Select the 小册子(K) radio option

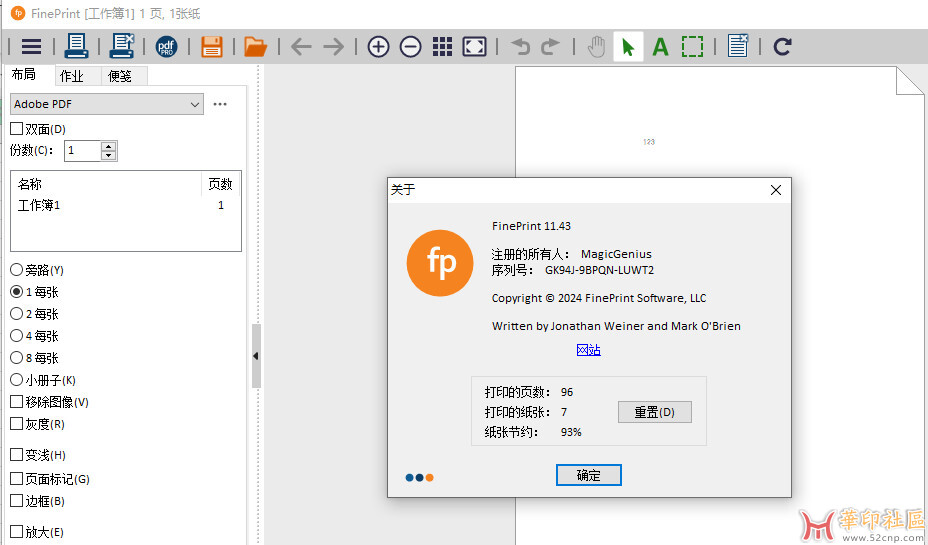coord(17,379)
